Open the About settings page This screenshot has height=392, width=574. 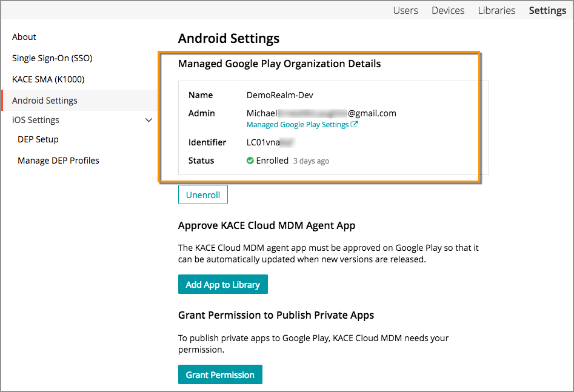(24, 37)
